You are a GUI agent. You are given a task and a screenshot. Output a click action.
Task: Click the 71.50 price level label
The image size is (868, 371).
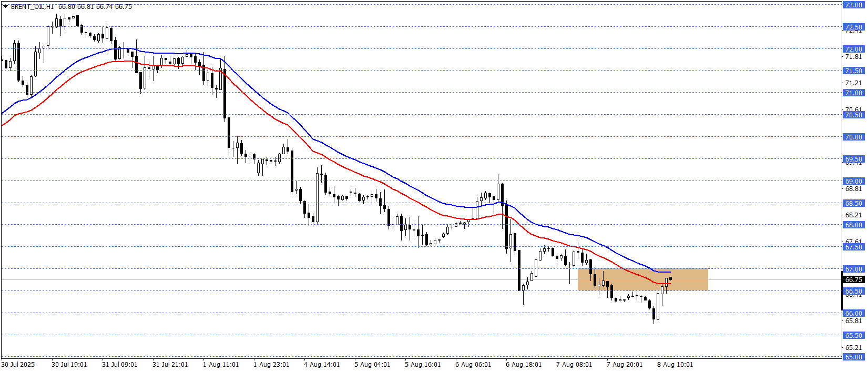point(853,71)
